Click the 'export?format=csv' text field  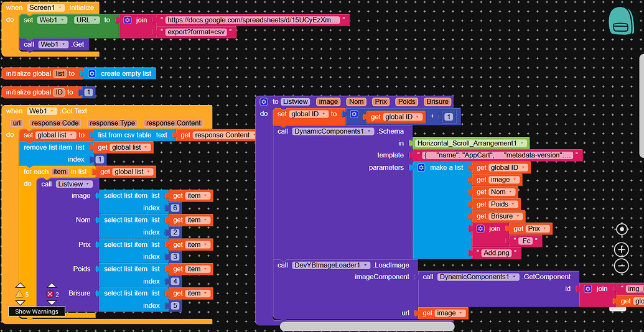(197, 32)
